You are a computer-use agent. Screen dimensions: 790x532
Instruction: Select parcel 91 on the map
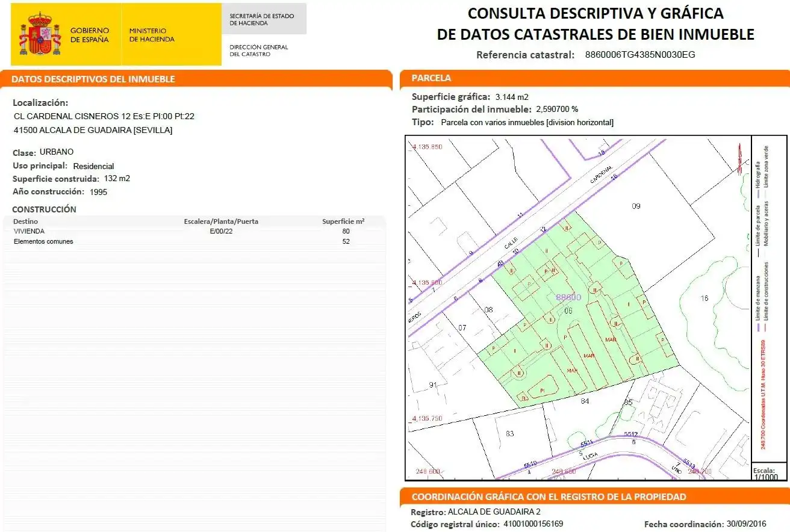tap(432, 385)
